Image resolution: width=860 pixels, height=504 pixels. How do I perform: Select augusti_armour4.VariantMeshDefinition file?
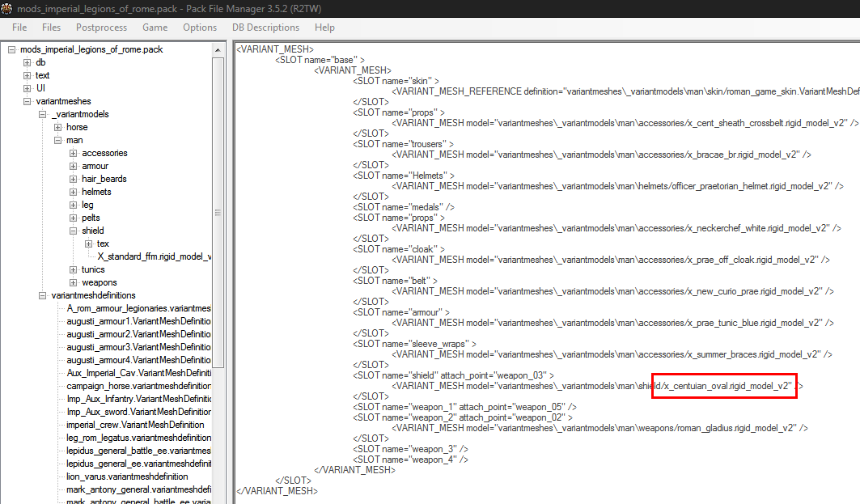pyautogui.click(x=139, y=360)
